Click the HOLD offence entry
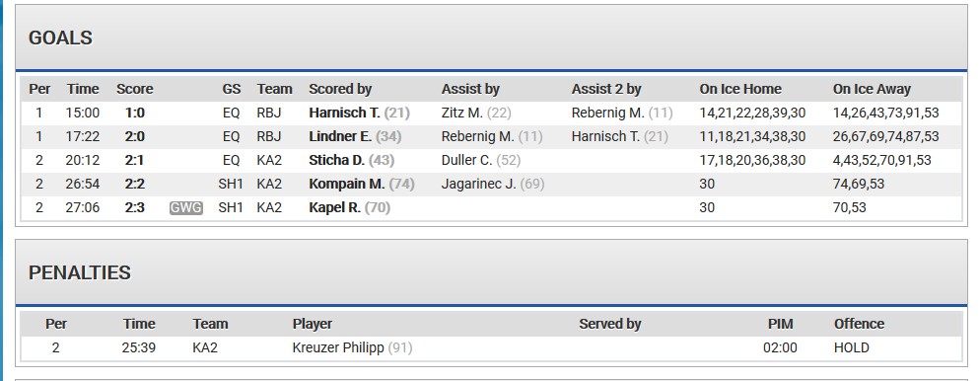The height and width of the screenshot is (381, 980). tap(851, 347)
